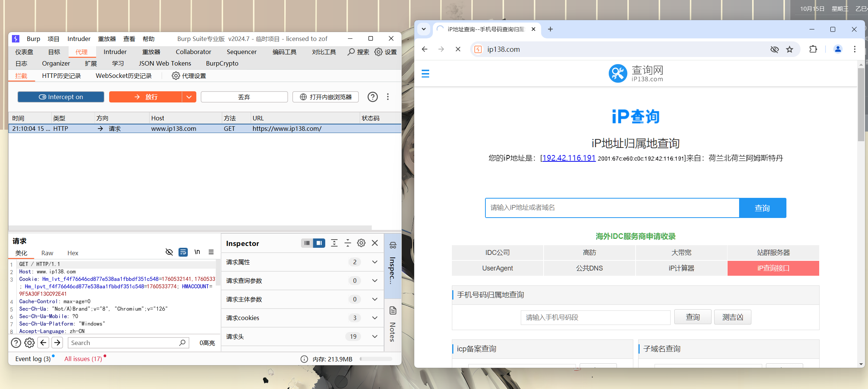Image resolution: width=868 pixels, height=389 pixels.
Task: Switch to HTTP历史记录 tab
Action: pyautogui.click(x=61, y=76)
